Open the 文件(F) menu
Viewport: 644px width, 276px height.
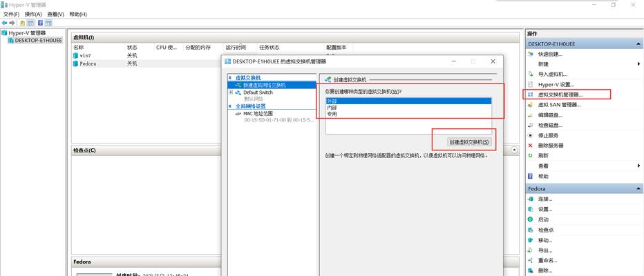pos(12,14)
